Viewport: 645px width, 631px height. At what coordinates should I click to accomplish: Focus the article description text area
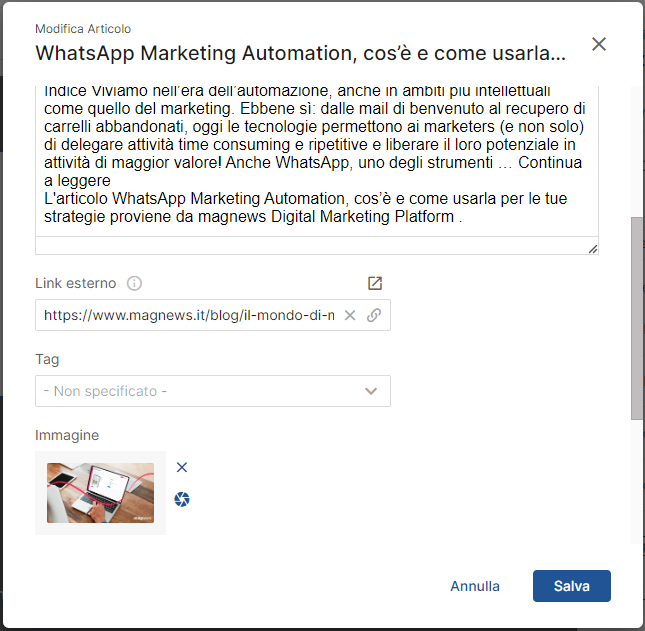[316, 160]
